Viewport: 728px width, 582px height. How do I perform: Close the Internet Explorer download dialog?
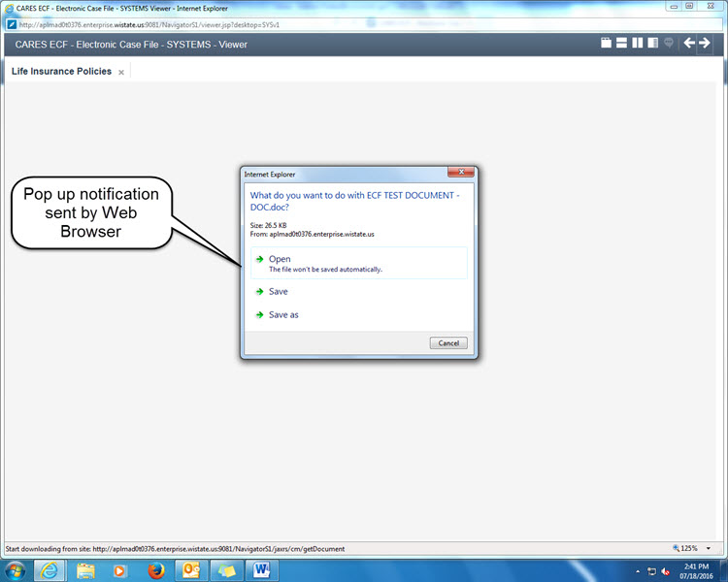tap(460, 173)
